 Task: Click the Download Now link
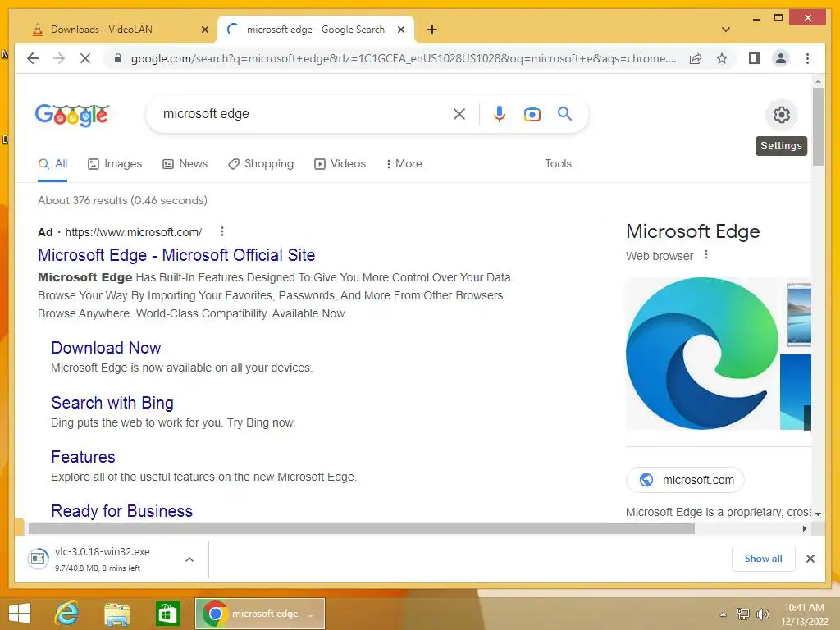106,348
